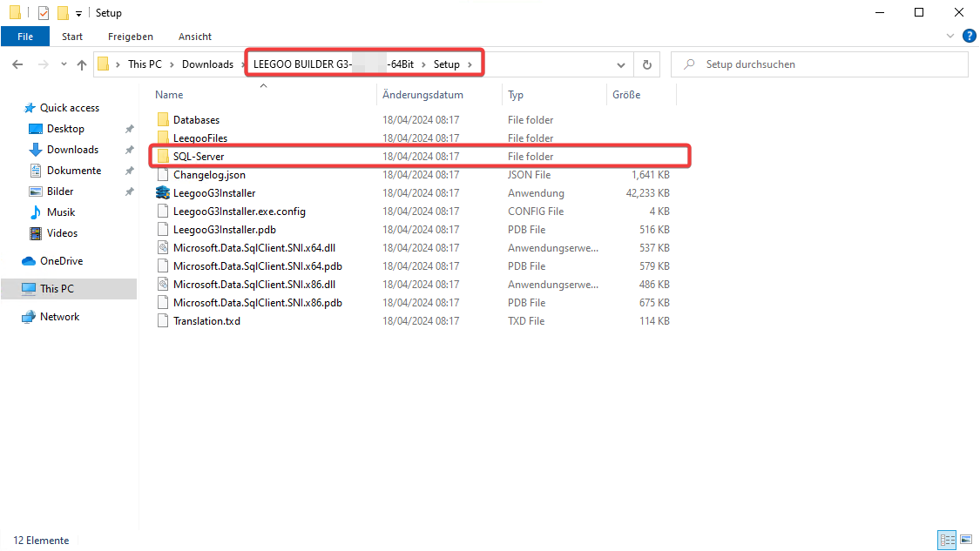Click into the Setup durchsuchen search field
This screenshot has width=980, height=551.
pos(820,64)
